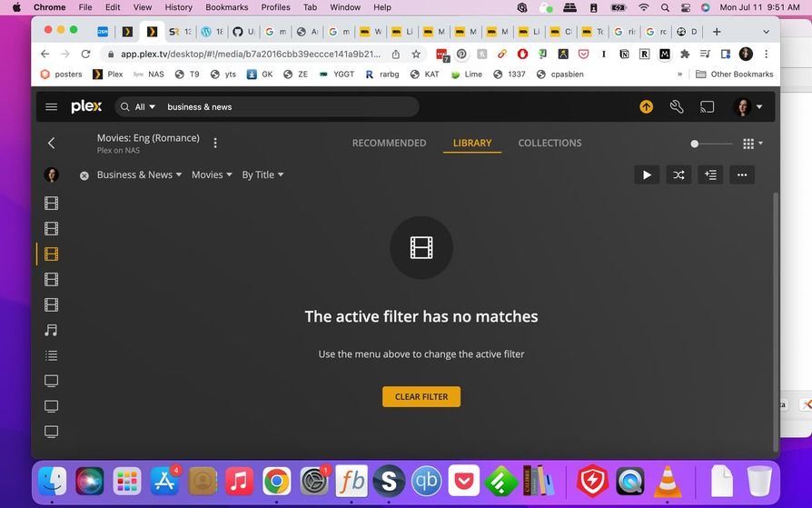Open the History menu in menu bar

click(x=178, y=7)
